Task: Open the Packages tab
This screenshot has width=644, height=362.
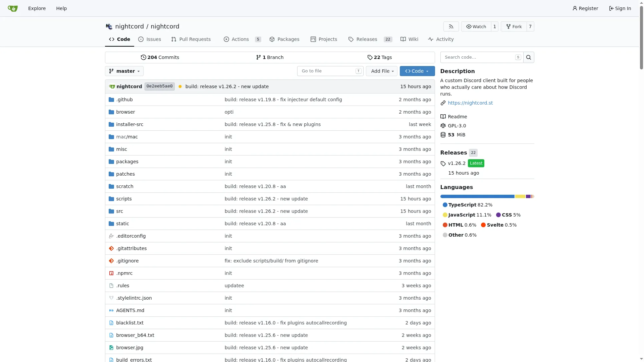Action: point(284,39)
